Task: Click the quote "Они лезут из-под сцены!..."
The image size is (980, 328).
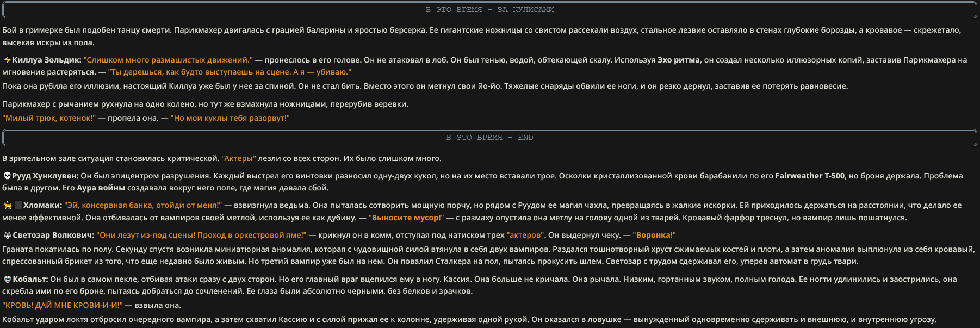Action: click(201, 236)
